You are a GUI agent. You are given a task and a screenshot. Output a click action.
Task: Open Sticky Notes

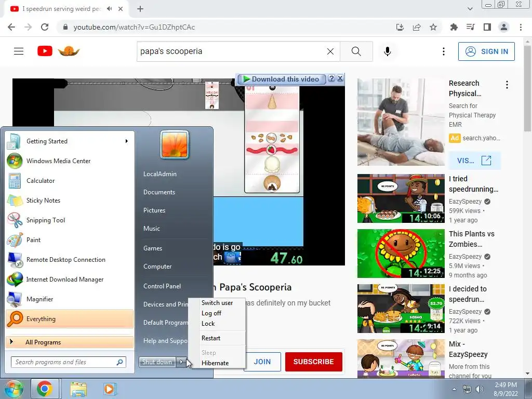pyautogui.click(x=70, y=201)
